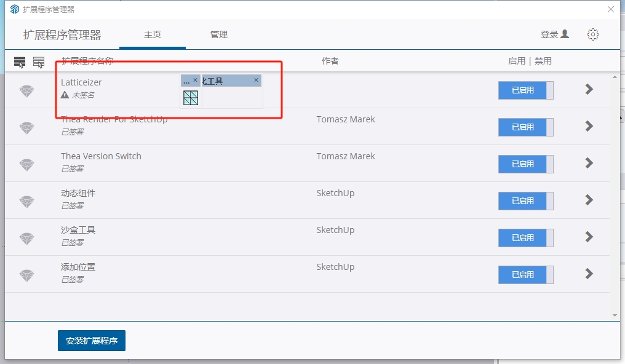The image size is (625, 364).
Task: Expand details arrow for Thea Version Switch
Action: tap(589, 163)
